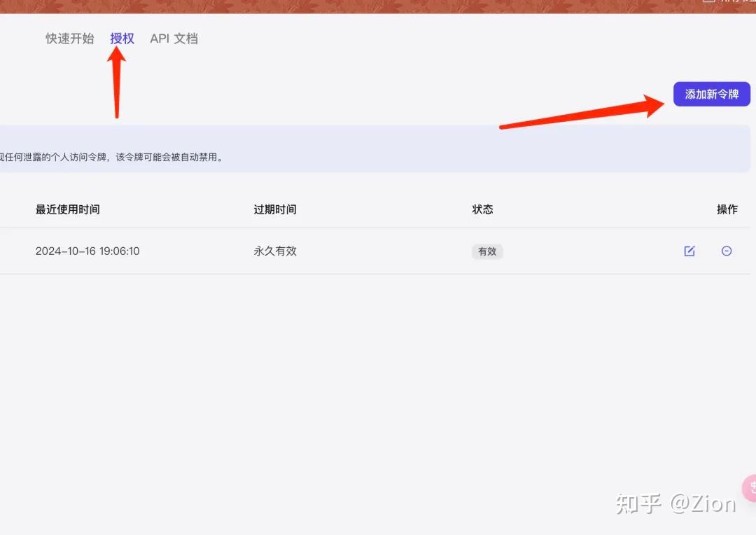Open the API 文档 tab
This screenshot has height=535, width=756.
point(173,39)
